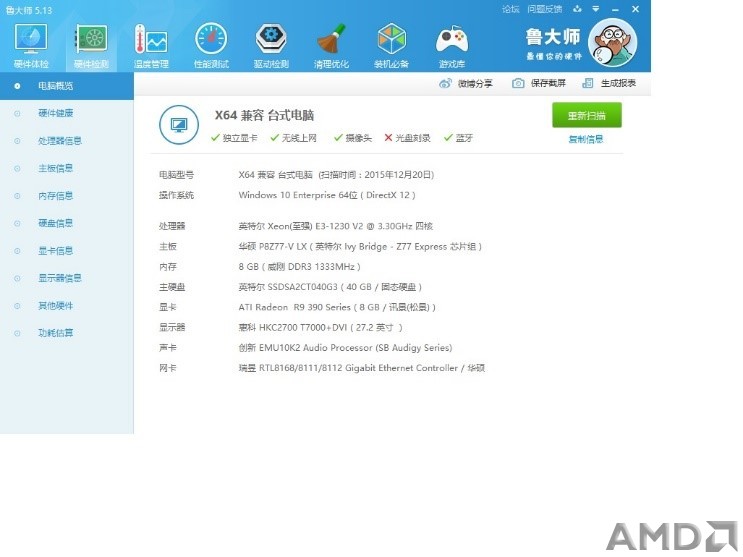The image size is (743, 557).
Task: Minimize the 鲁大师 window
Action: pyautogui.click(x=615, y=9)
